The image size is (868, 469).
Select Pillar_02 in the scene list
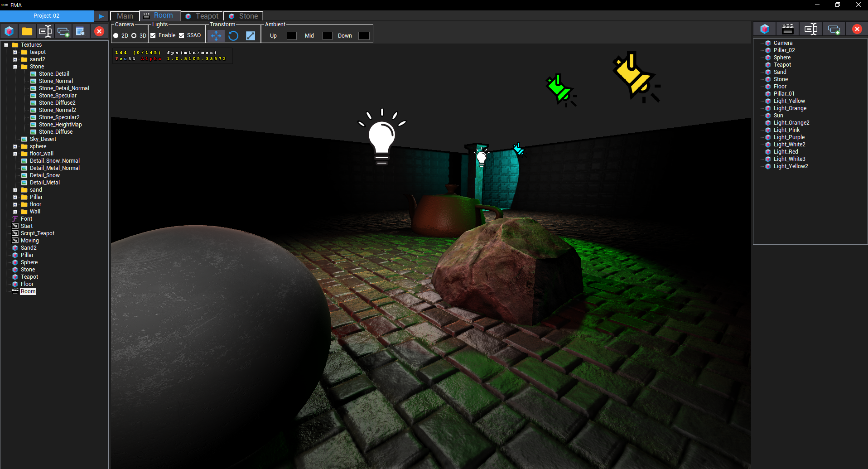(x=784, y=50)
